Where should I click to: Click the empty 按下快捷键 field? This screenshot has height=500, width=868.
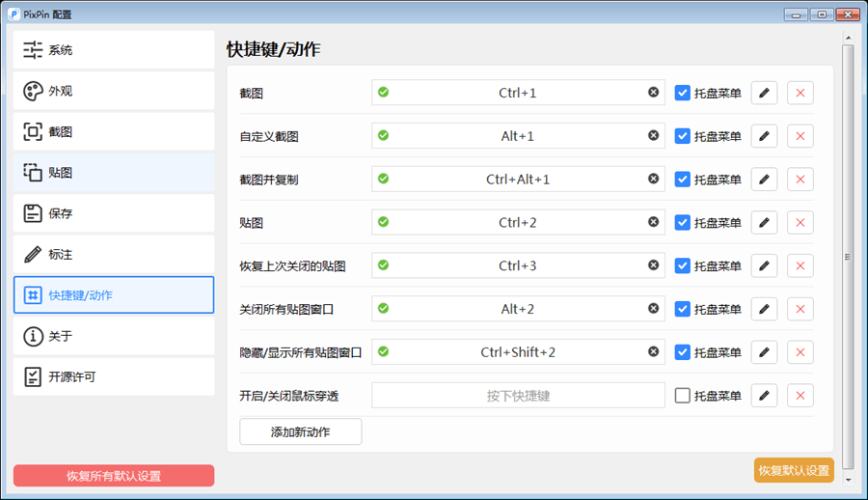pyautogui.click(x=518, y=395)
